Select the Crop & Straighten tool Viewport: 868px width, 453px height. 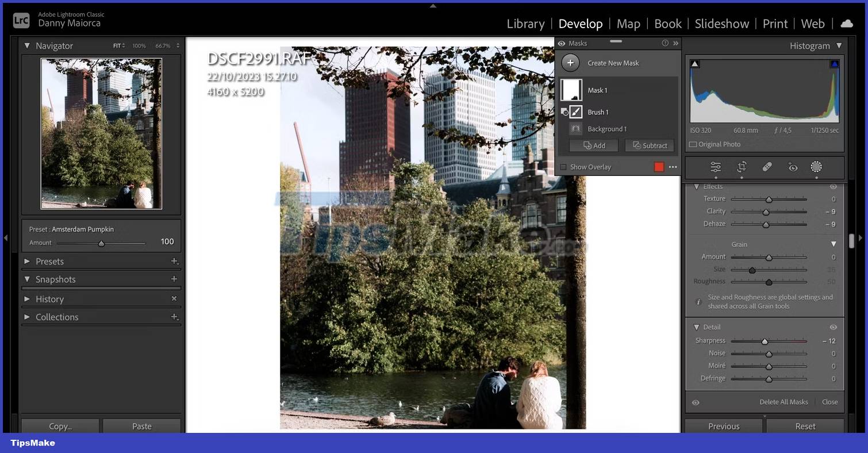[742, 167]
